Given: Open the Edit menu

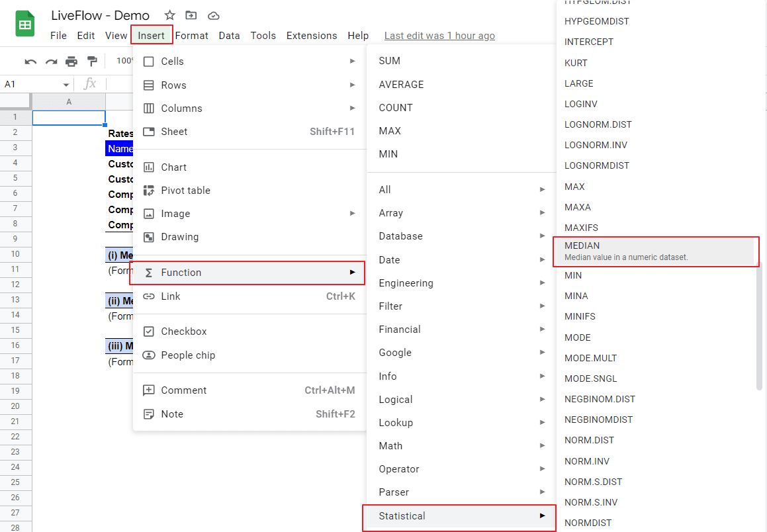Looking at the screenshot, I should 85,36.
